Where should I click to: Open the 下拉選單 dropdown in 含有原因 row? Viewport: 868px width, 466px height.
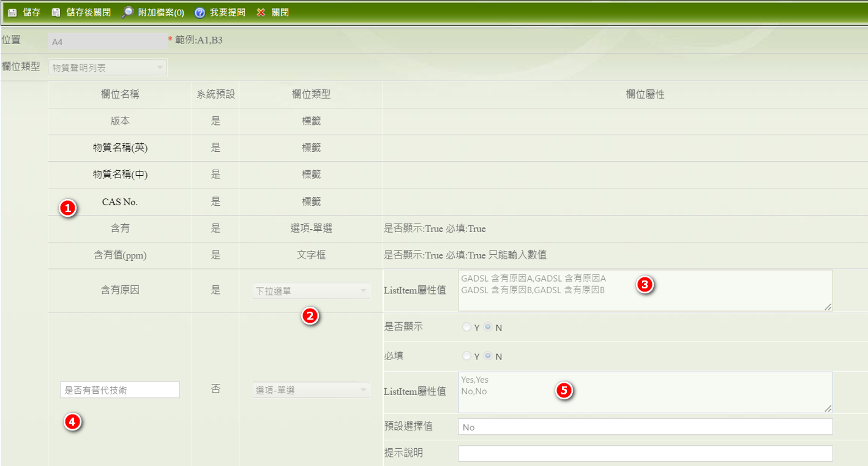[311, 290]
